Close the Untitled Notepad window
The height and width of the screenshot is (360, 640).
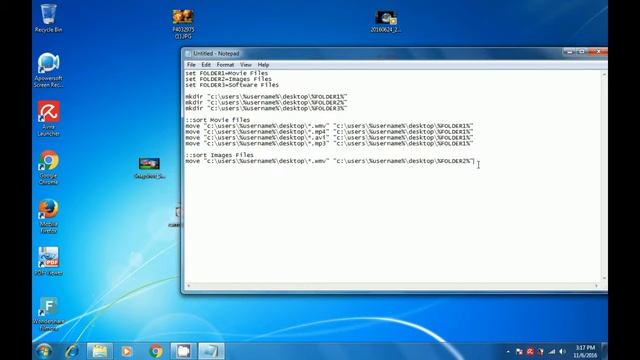click(598, 52)
